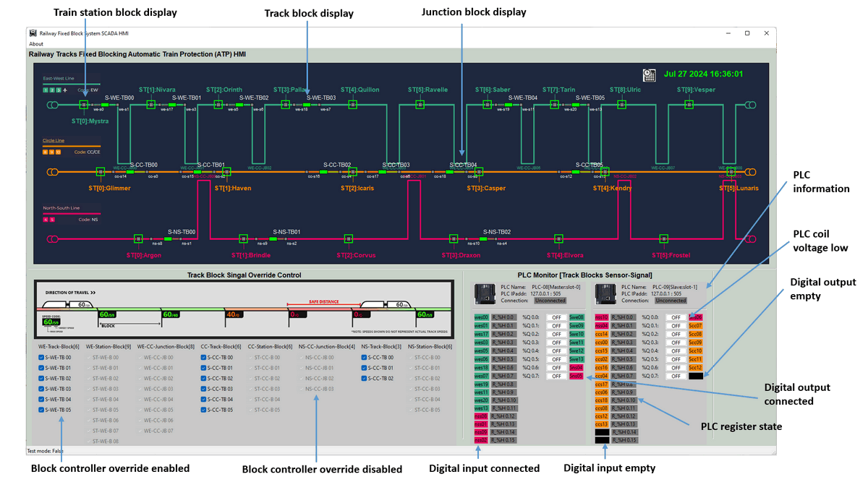This screenshot has width=868, height=482.
Task: Click the R_%H 0.12 register in PLC-08
Action: pos(504,417)
